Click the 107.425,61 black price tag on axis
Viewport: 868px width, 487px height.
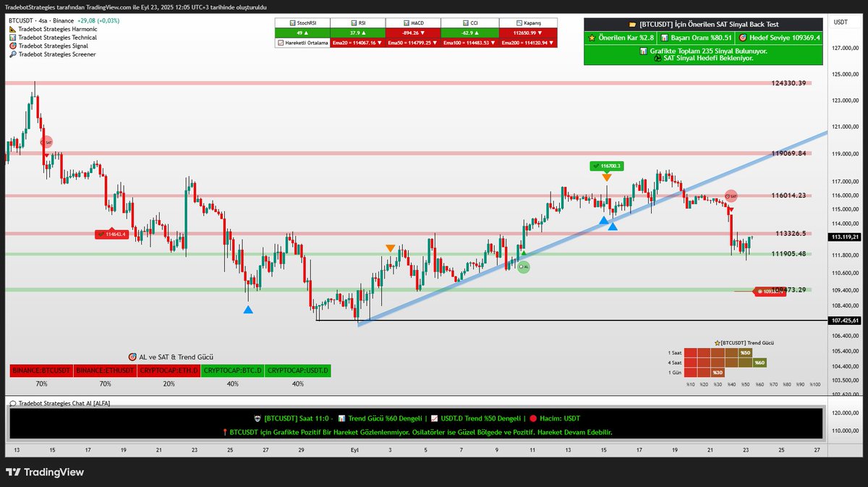(846, 320)
